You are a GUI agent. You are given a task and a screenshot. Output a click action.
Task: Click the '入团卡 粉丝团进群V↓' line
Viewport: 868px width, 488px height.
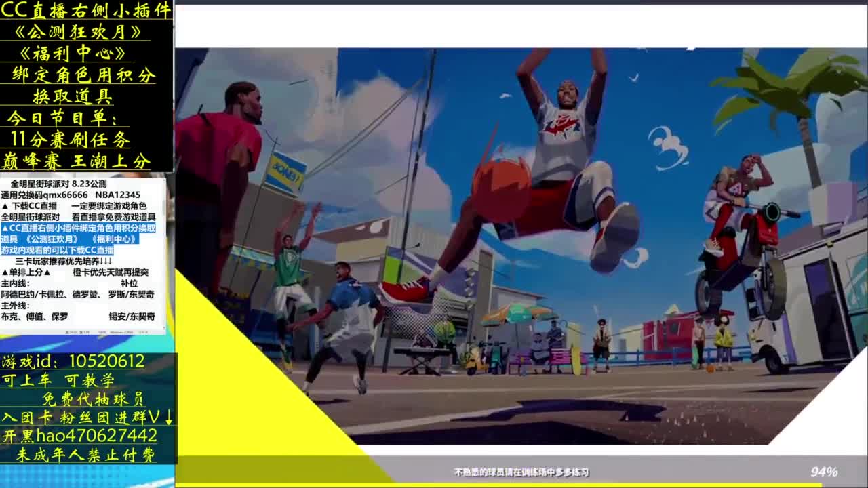pos(87,418)
